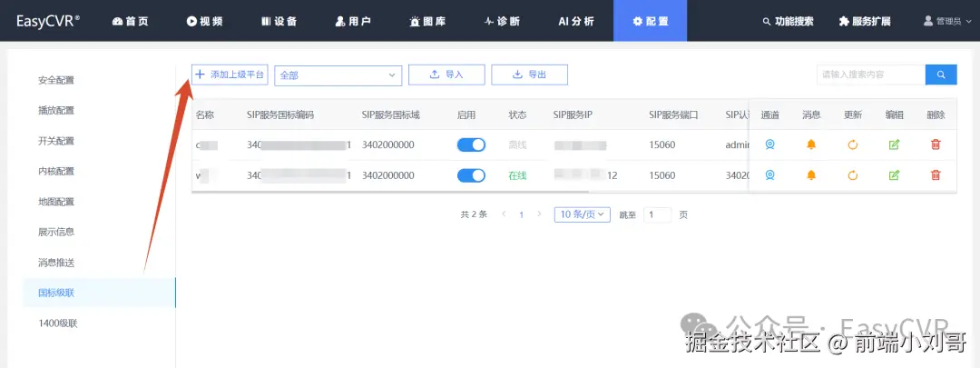Screen dimensions: 980x368
Task: Refresh the 在线 platform with update icon
Action: pos(852,175)
